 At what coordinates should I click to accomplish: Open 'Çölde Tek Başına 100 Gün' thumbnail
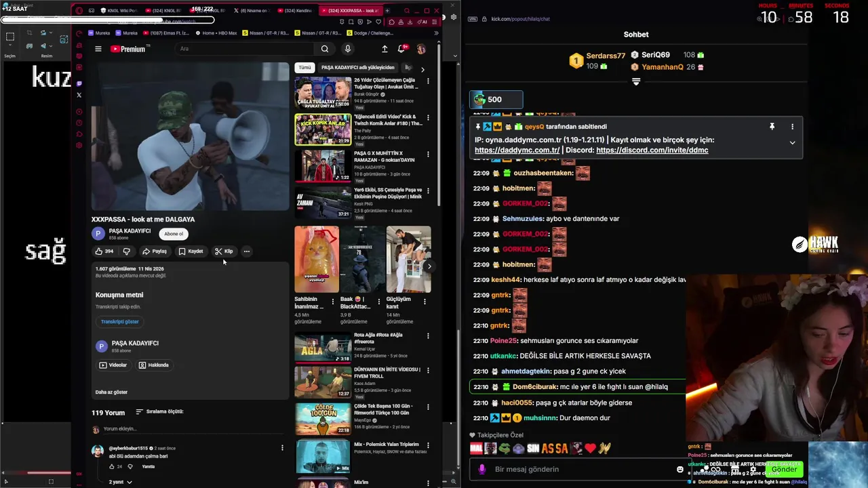(x=323, y=418)
